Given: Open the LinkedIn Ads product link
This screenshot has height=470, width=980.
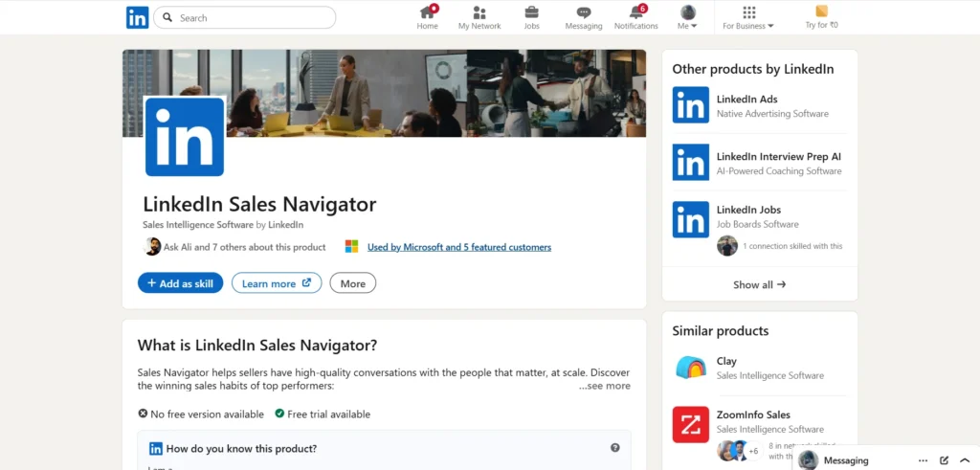Looking at the screenshot, I should (746, 99).
